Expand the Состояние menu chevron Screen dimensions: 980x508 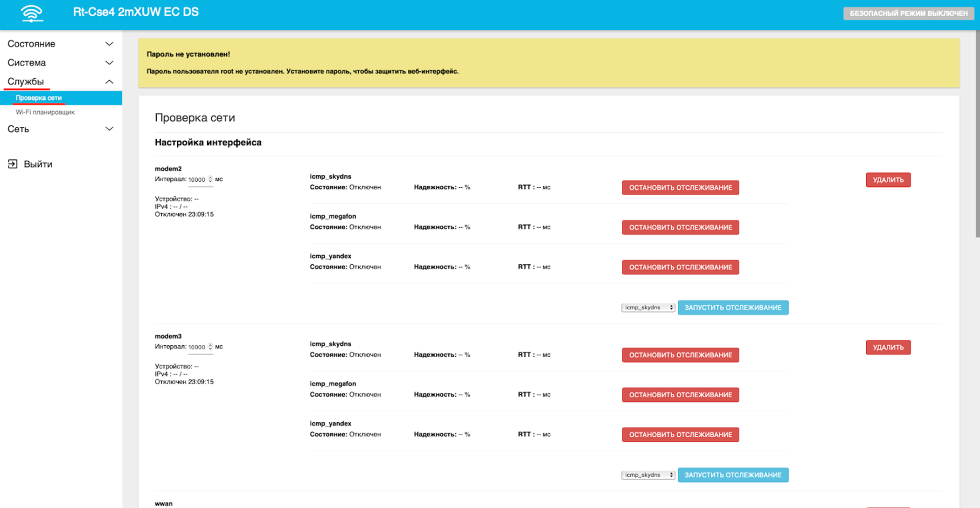coord(109,44)
